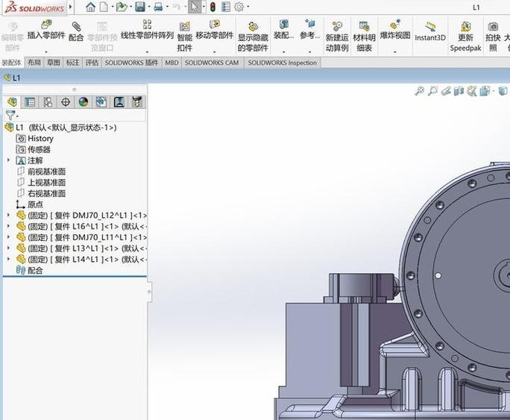This screenshot has width=510, height=420.
Task: Switch to the 草图 (Sketch) tab
Action: (54, 63)
